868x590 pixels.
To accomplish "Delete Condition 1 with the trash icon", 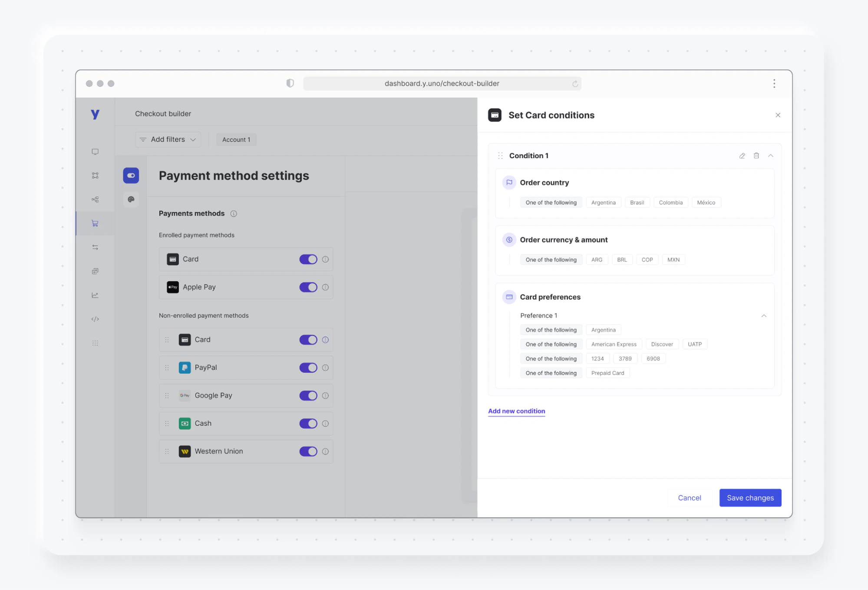I will pos(756,156).
